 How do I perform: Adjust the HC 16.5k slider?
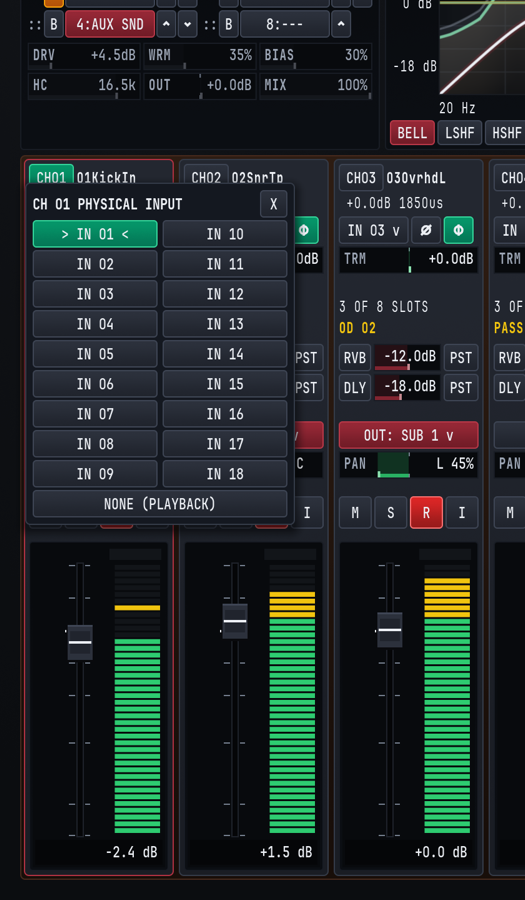pos(84,86)
